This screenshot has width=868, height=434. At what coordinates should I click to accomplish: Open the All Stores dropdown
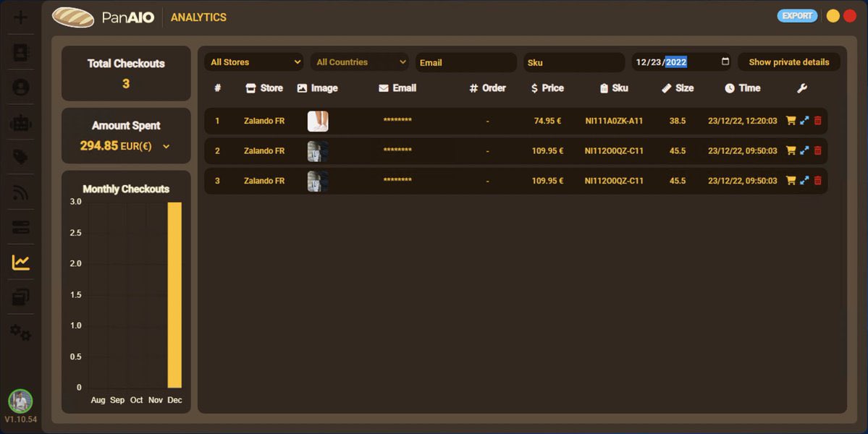click(x=254, y=62)
